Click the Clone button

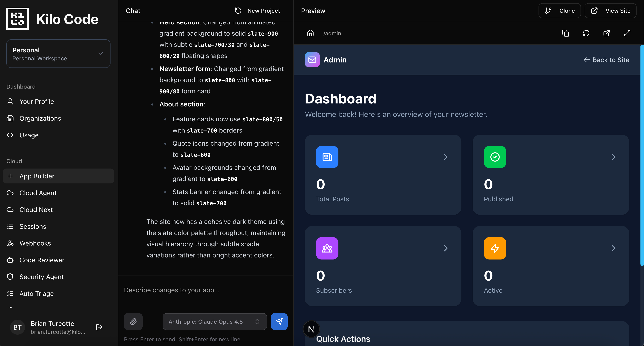pos(559,11)
